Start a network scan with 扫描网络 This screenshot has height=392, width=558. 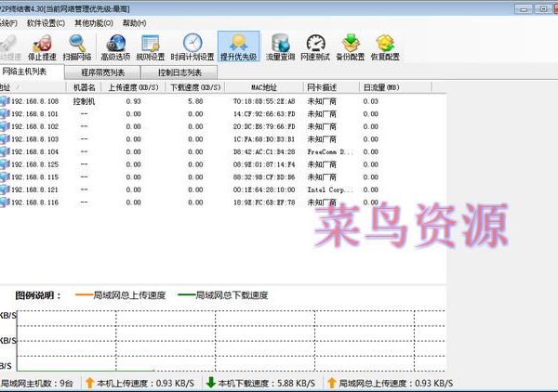pos(78,45)
